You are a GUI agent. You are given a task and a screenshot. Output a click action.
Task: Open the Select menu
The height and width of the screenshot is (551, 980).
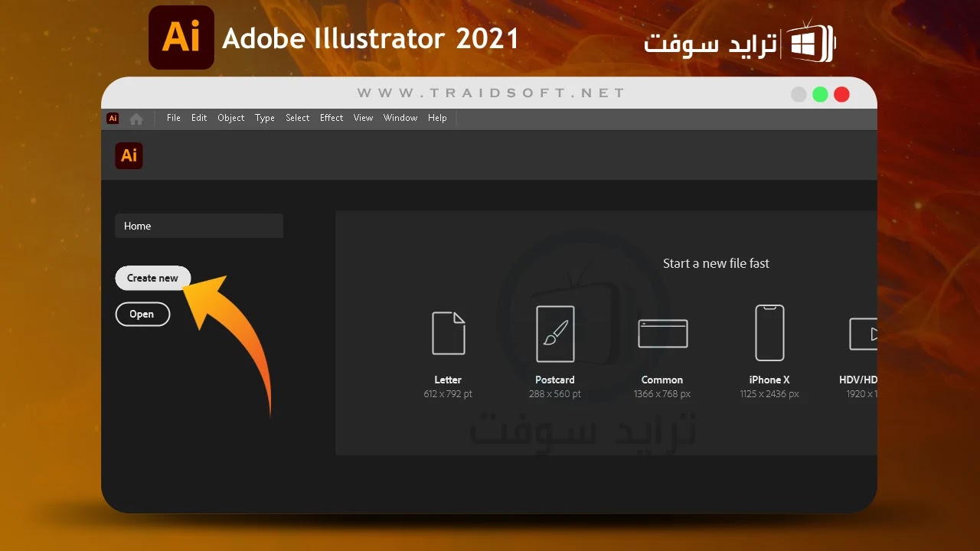298,118
